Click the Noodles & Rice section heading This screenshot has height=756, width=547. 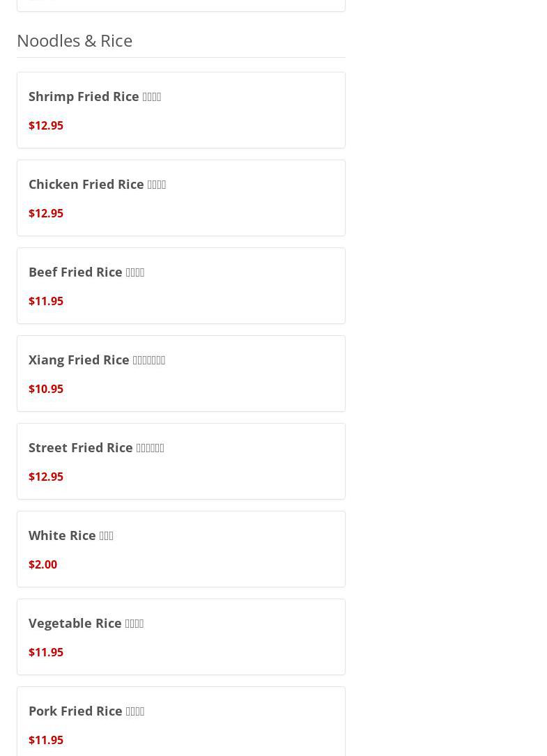pos(75,40)
